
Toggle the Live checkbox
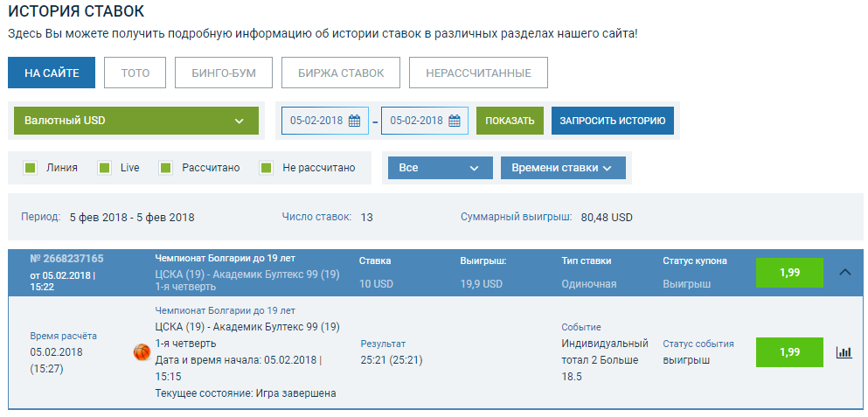[x=104, y=167]
